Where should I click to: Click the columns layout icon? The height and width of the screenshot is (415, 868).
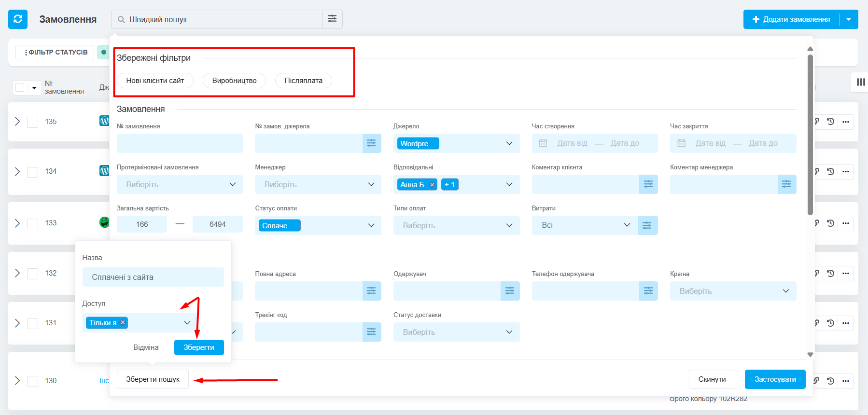click(x=860, y=82)
